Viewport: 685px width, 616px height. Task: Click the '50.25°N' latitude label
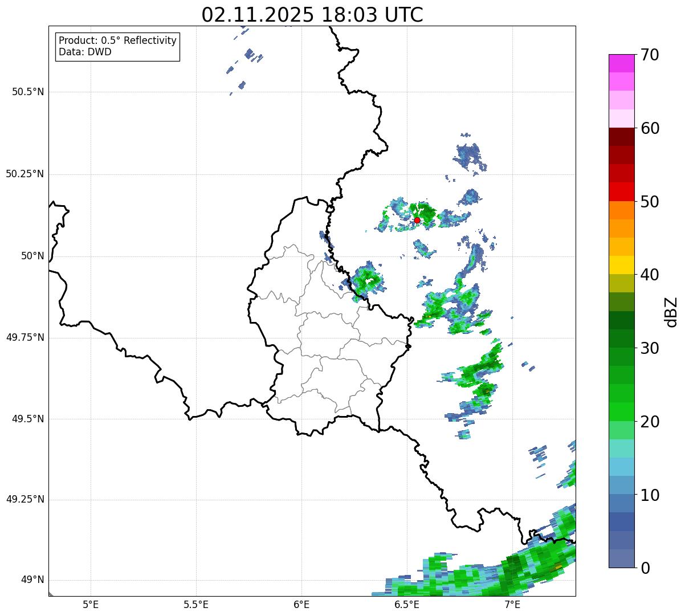point(25,174)
